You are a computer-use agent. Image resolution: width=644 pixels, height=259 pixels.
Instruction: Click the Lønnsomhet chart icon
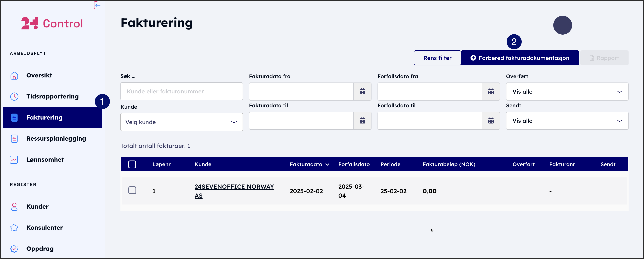pos(14,160)
